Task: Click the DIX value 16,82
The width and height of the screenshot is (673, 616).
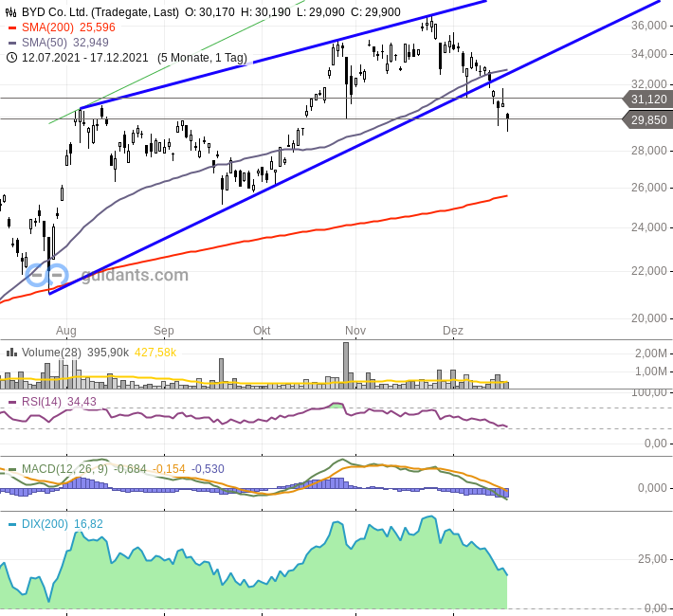Action: (88, 524)
